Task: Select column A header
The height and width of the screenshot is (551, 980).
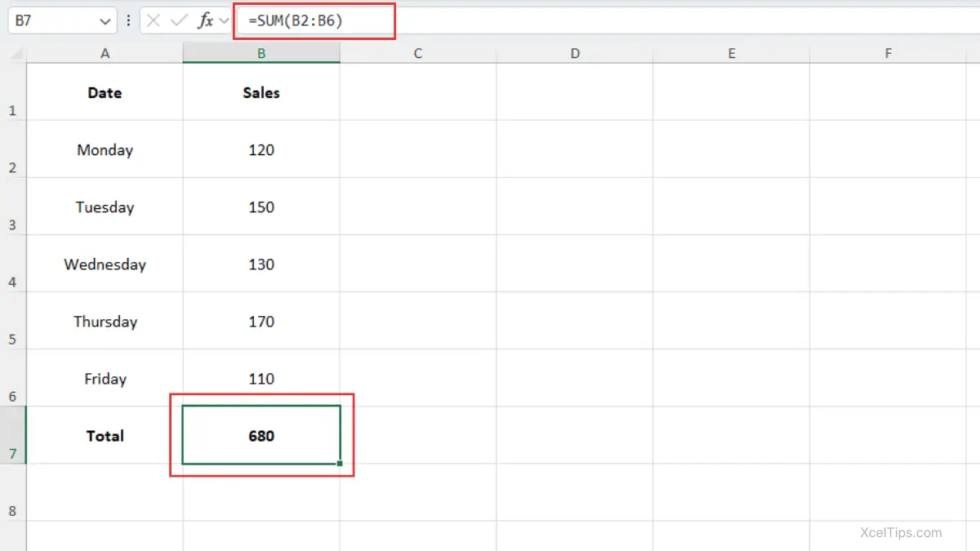Action: (105, 54)
